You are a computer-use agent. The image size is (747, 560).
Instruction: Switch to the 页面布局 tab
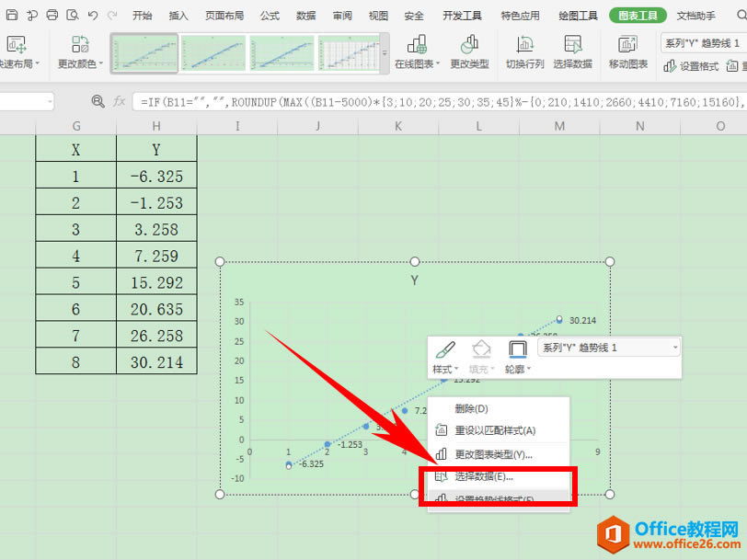(x=224, y=16)
